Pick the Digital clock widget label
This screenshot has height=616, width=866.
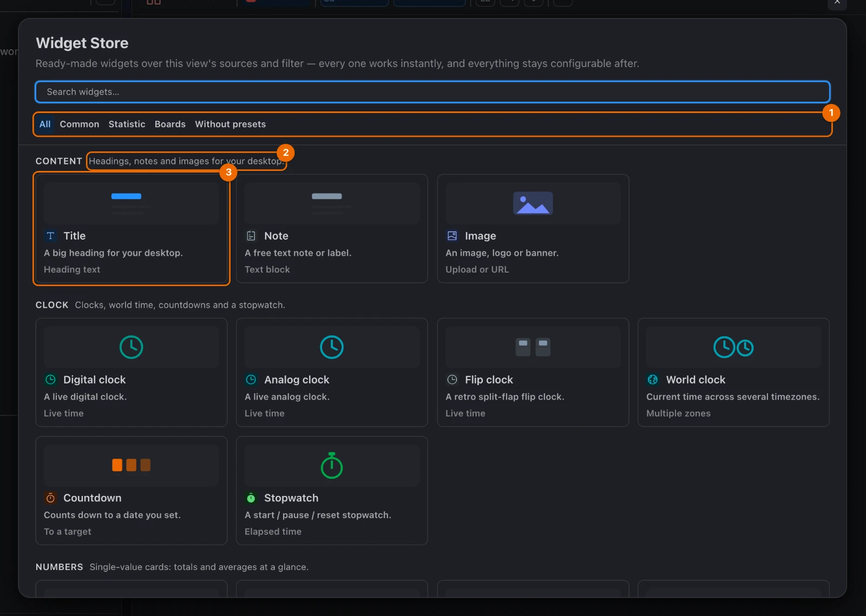tap(95, 380)
